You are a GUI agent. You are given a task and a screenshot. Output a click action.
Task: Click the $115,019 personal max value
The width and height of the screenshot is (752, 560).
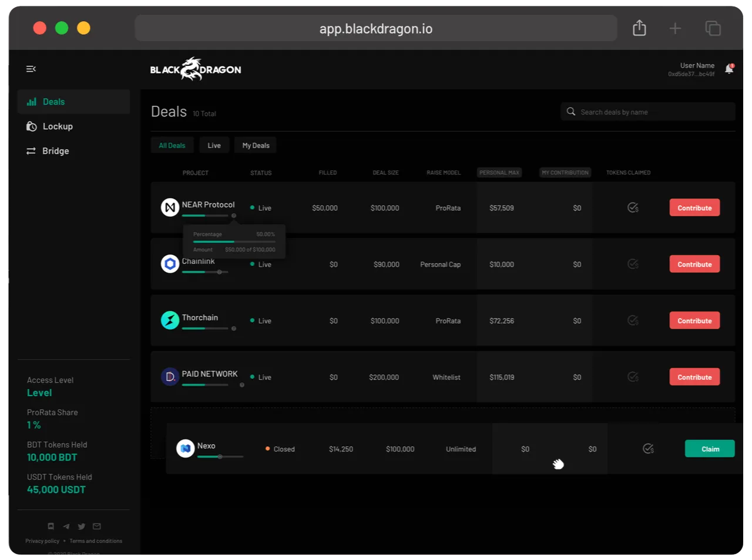(502, 377)
